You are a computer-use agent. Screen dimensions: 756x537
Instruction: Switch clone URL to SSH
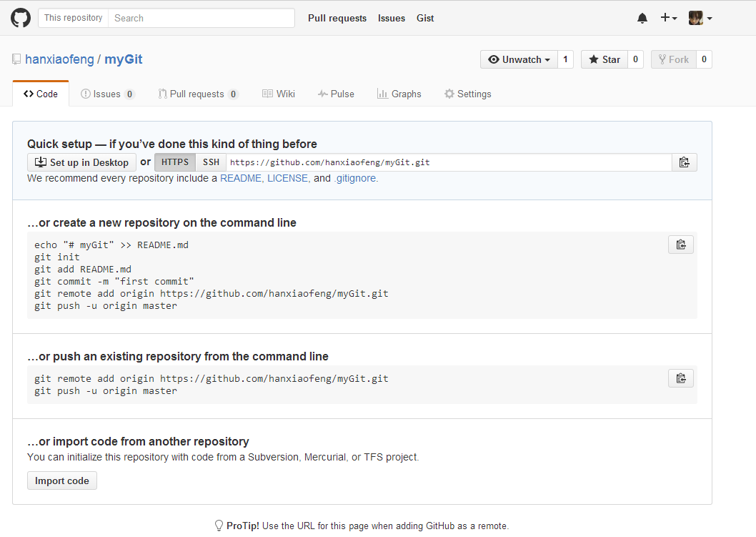click(211, 162)
